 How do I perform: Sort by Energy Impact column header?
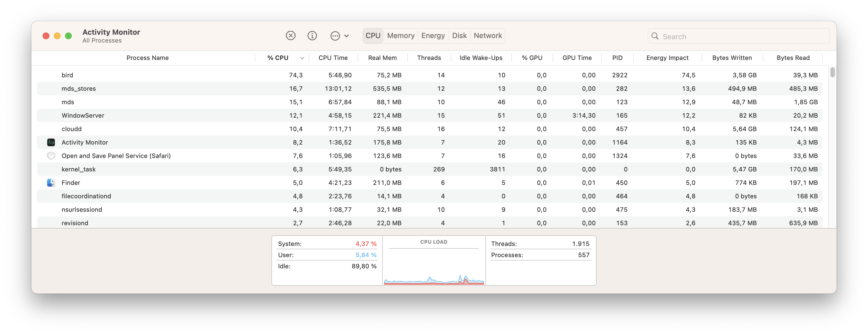(x=667, y=58)
